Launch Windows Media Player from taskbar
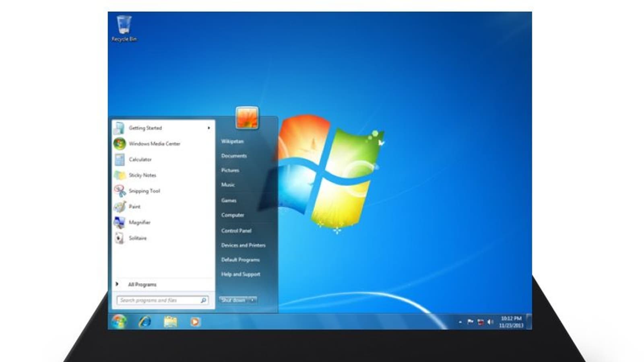This screenshot has width=644, height=362. (x=195, y=322)
